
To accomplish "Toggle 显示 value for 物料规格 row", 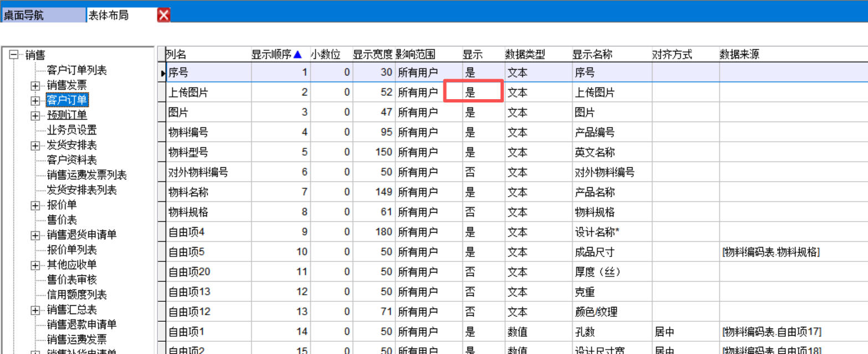I will pos(470,212).
